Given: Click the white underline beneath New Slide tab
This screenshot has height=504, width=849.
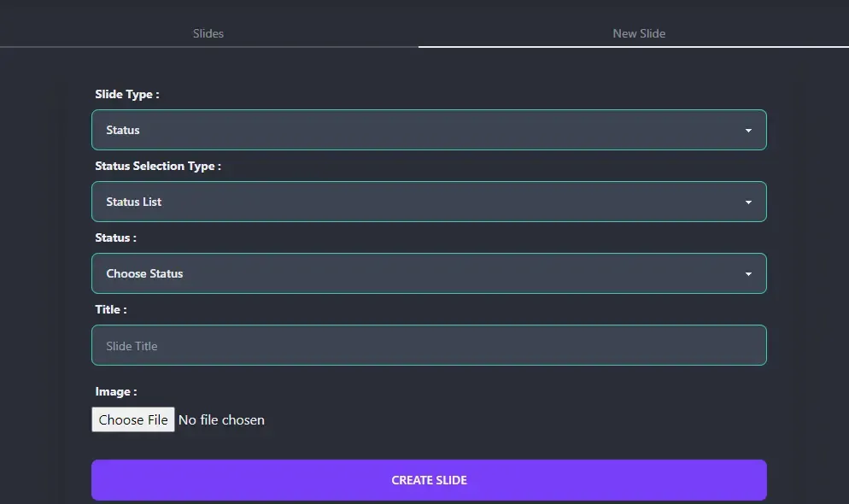Looking at the screenshot, I should (633, 46).
